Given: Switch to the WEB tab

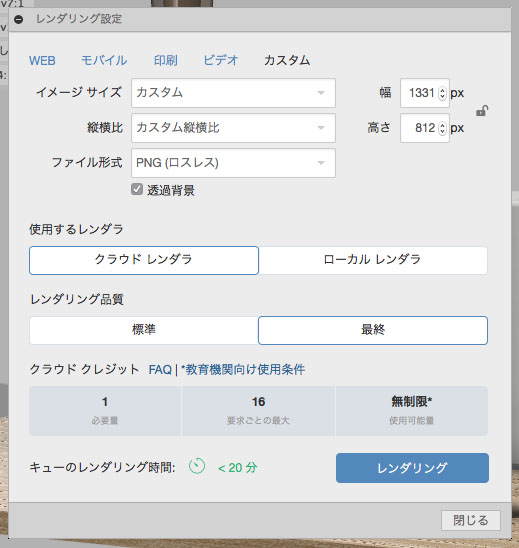Looking at the screenshot, I should tap(42, 61).
